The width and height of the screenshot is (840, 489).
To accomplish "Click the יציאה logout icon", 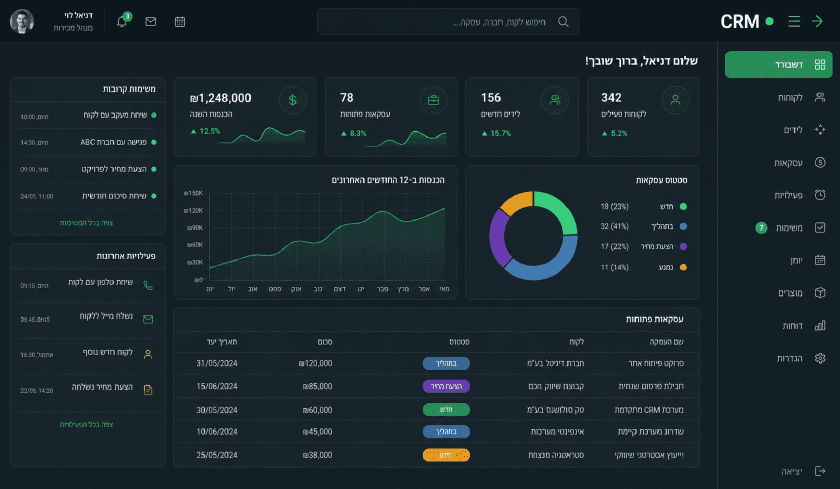I will 820,471.
